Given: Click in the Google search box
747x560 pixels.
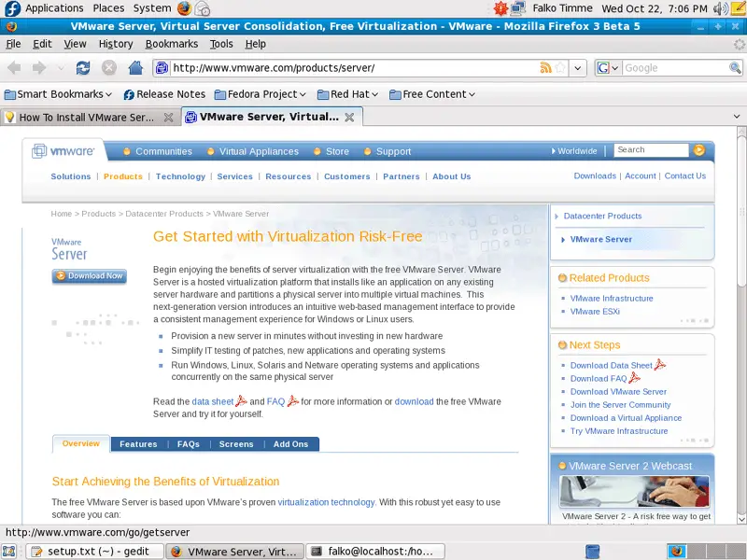Looking at the screenshot, I should pos(675,67).
